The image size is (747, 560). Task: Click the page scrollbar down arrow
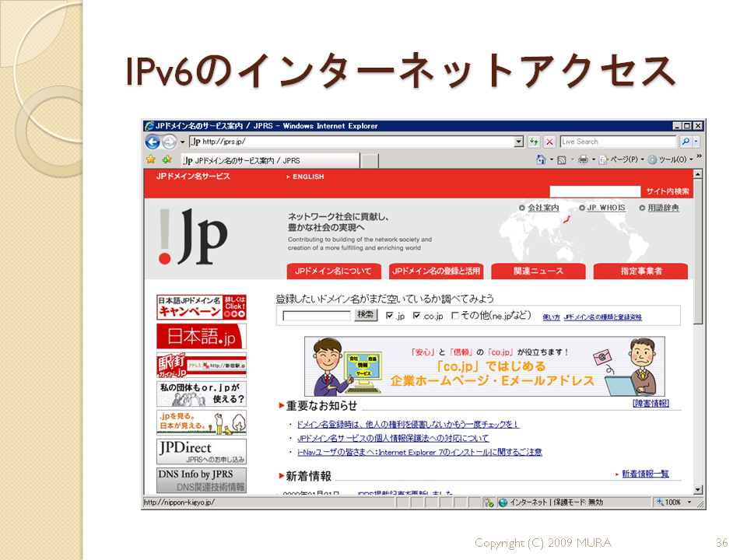click(x=698, y=489)
